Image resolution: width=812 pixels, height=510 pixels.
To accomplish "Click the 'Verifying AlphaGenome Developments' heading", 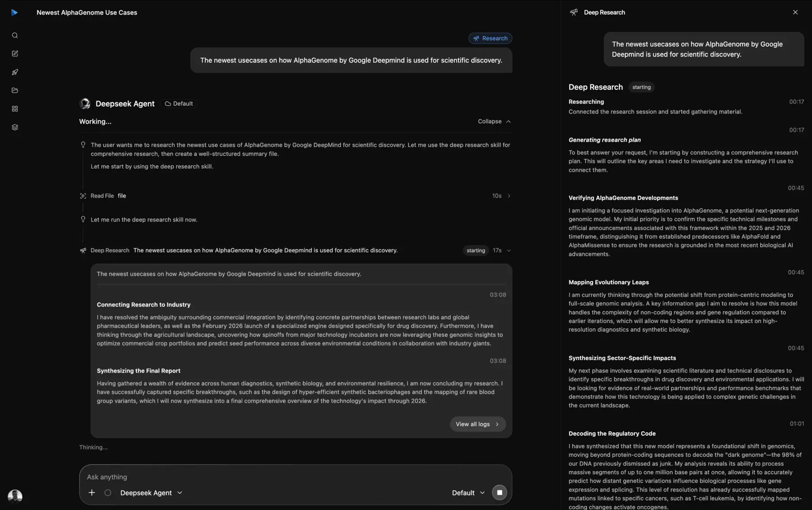I will coord(623,198).
